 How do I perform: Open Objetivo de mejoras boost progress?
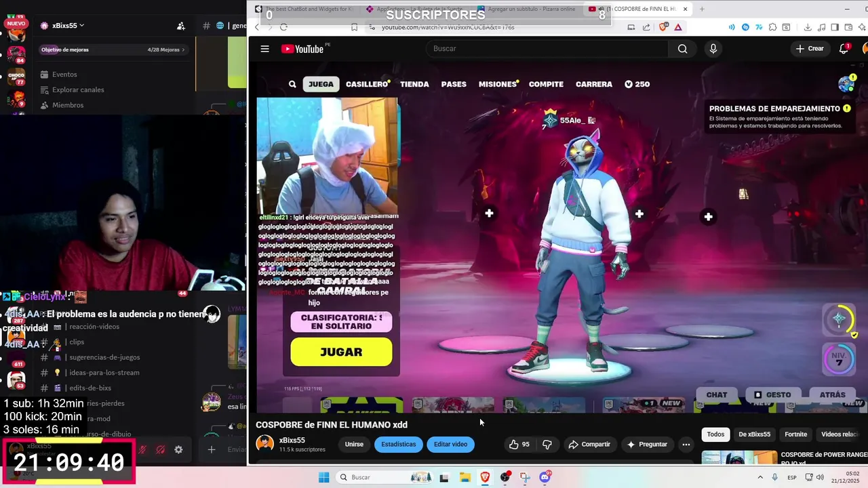point(113,49)
